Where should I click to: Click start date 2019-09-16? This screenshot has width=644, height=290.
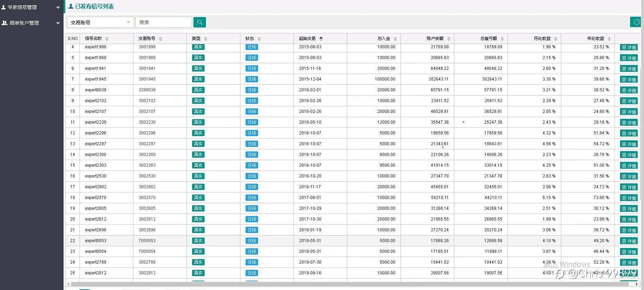(x=310, y=273)
